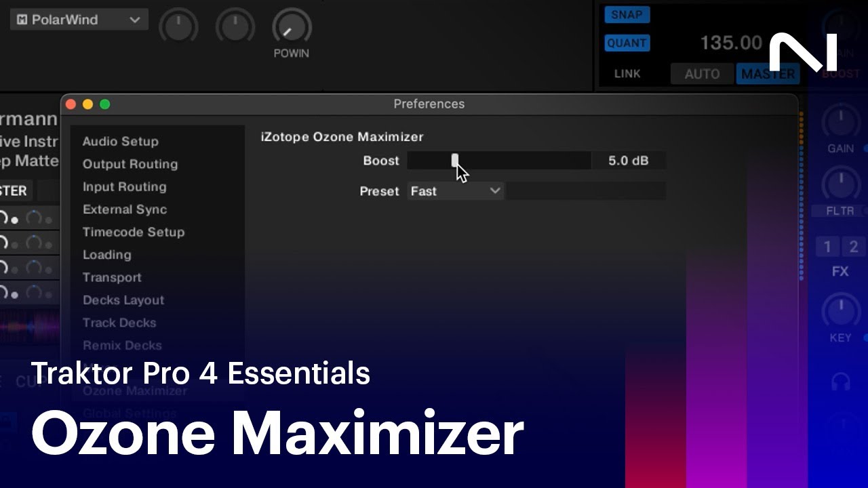The image size is (868, 488).
Task: Open Decks Layout preferences
Action: tap(123, 300)
